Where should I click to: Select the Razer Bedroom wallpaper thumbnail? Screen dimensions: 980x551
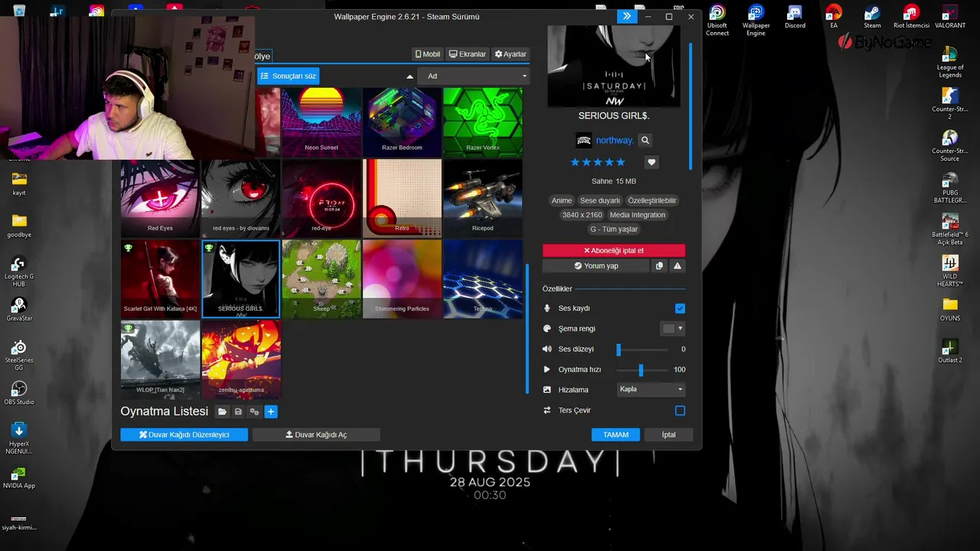pyautogui.click(x=402, y=122)
